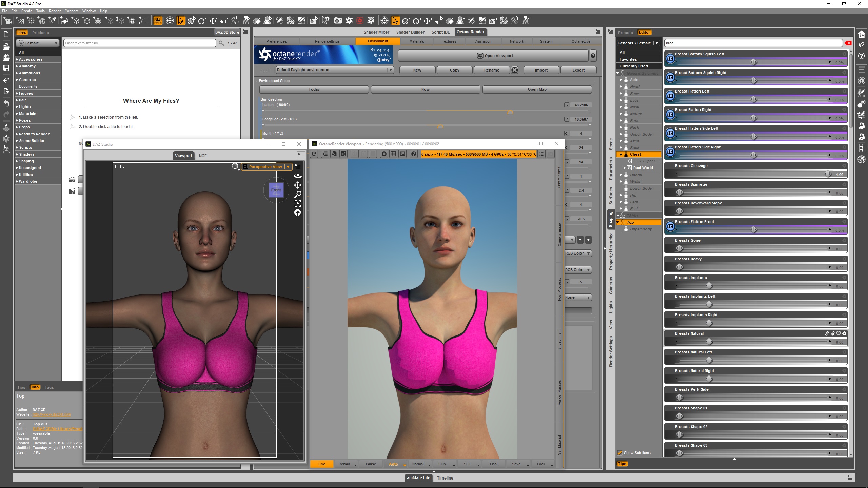Viewport: 868px width, 488px height.
Task: Click the Open Map button
Action: point(537,89)
